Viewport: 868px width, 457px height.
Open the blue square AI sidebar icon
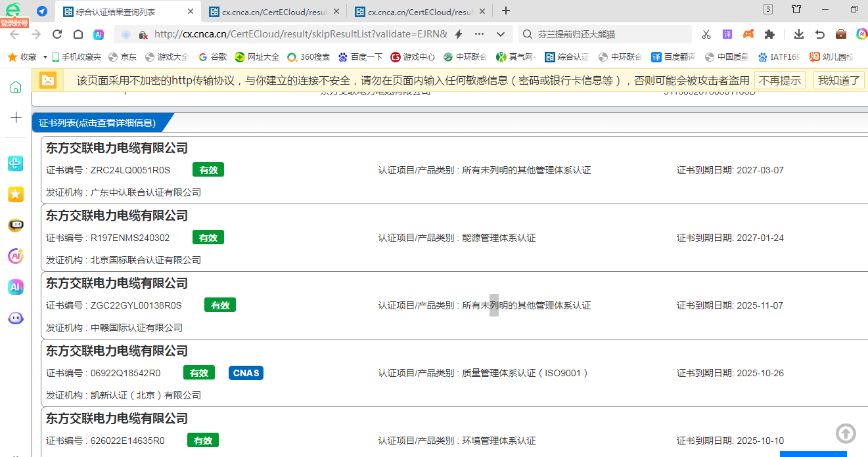(16, 287)
